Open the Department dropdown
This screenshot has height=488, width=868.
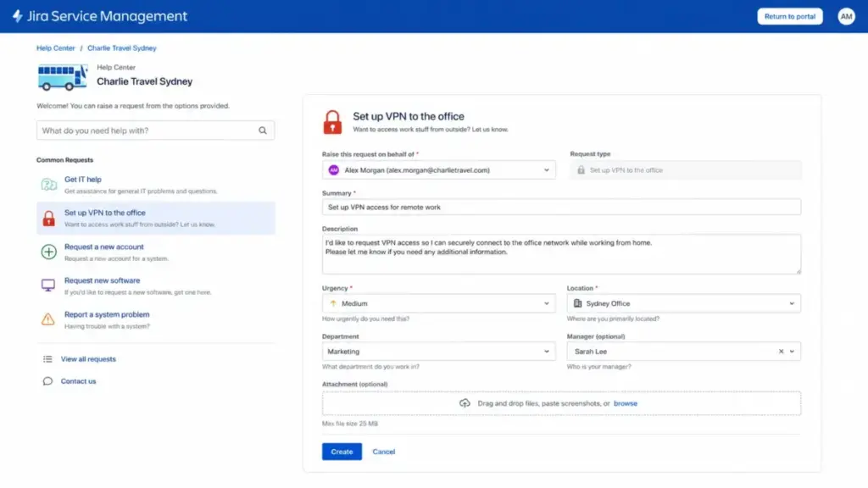click(438, 352)
